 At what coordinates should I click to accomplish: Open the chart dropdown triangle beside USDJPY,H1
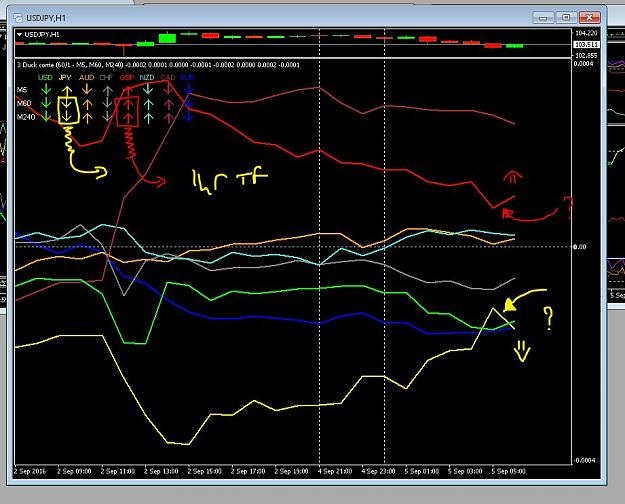click(x=19, y=35)
